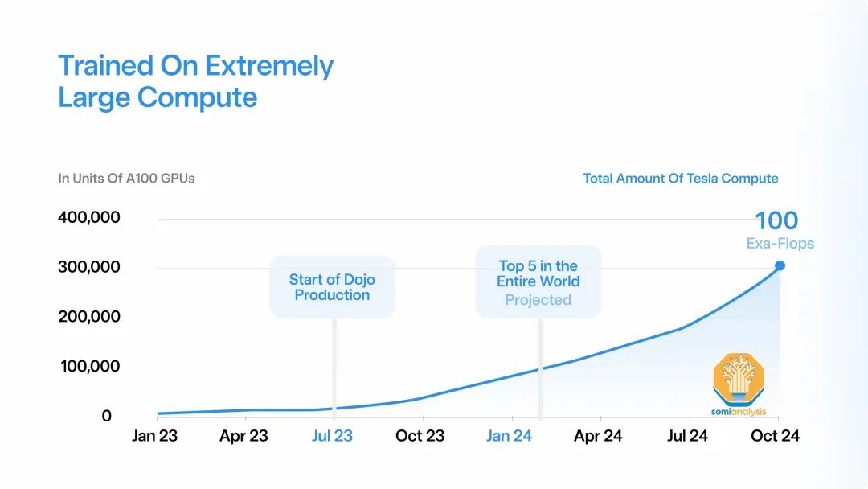Image resolution: width=868 pixels, height=489 pixels.
Task: Select the Top 5 in the Entire World callout
Action: 538,281
